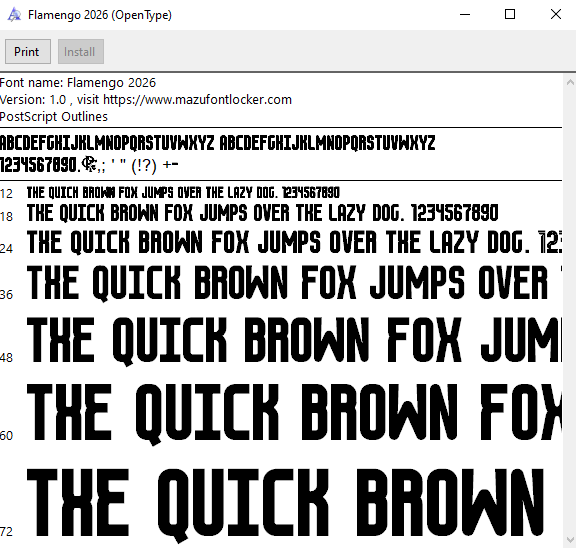
Task: Close the Flamengo 2026 font window
Action: click(555, 15)
